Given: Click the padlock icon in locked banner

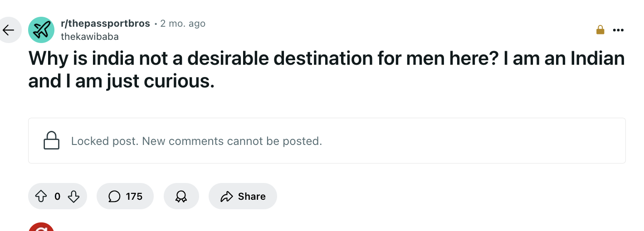Looking at the screenshot, I should pos(52,140).
